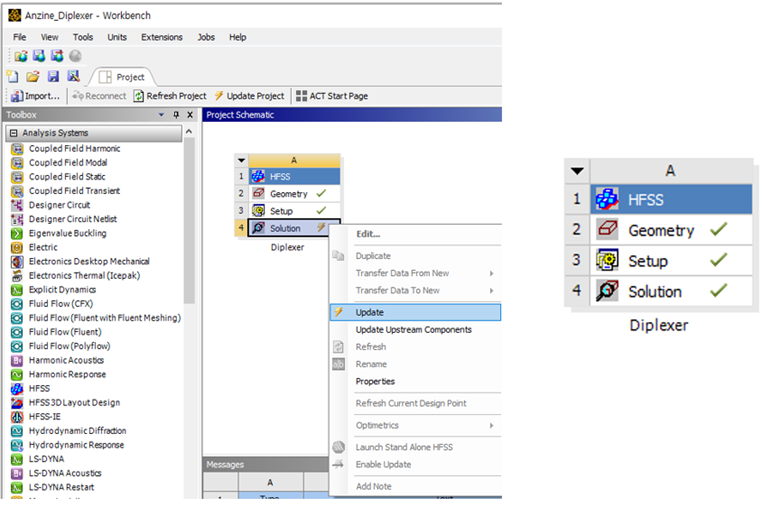Select Eigenvalue Buckling icon

[x=17, y=233]
